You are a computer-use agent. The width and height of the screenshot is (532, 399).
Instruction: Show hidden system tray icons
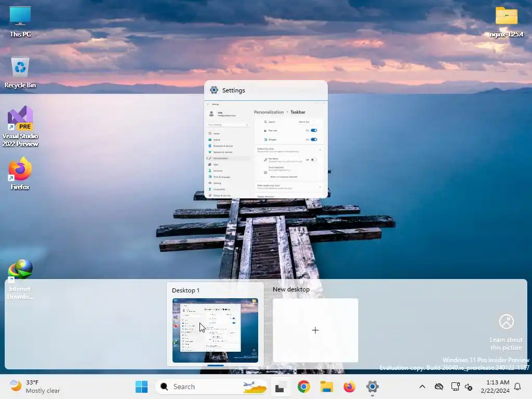422,387
